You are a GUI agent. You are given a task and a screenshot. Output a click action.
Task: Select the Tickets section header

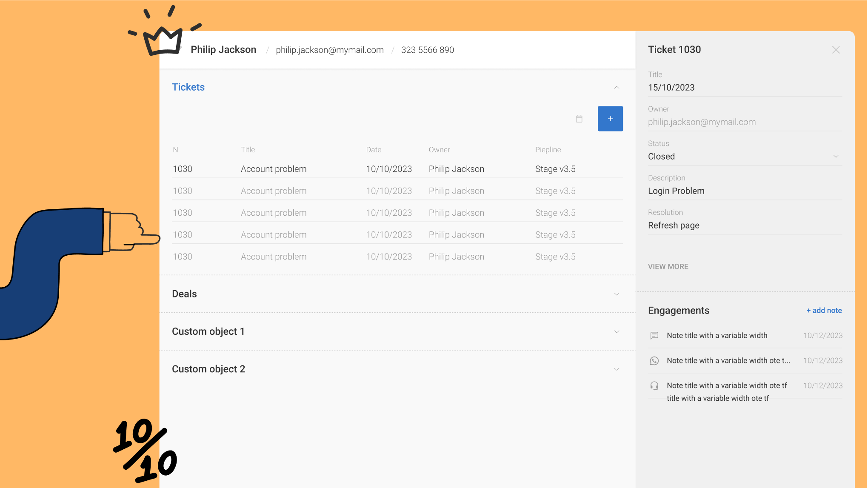188,87
